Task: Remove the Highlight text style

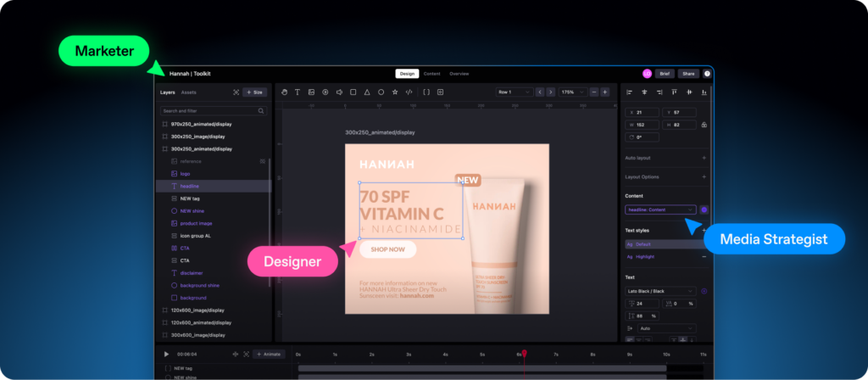Action: tap(704, 257)
